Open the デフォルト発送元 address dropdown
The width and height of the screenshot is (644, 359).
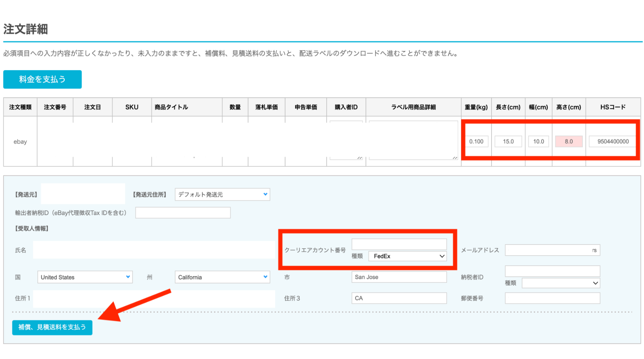(x=222, y=194)
